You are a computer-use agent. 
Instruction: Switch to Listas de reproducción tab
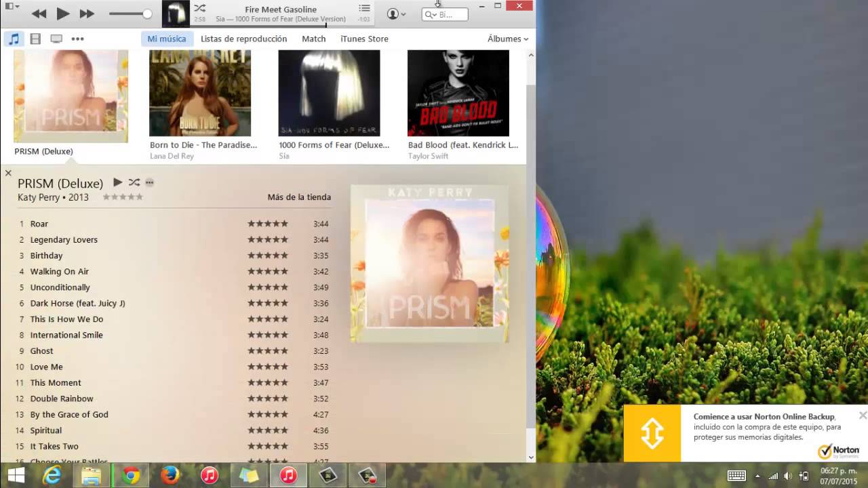pos(243,39)
